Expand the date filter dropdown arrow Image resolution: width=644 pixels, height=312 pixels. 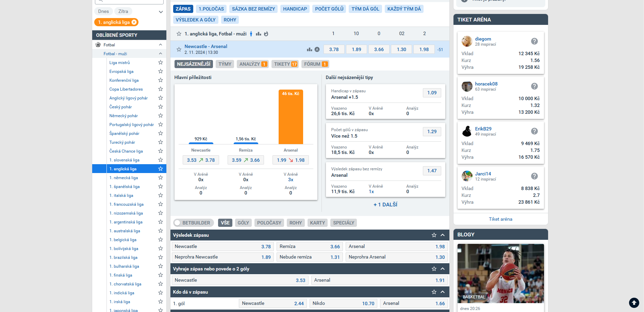[161, 12]
